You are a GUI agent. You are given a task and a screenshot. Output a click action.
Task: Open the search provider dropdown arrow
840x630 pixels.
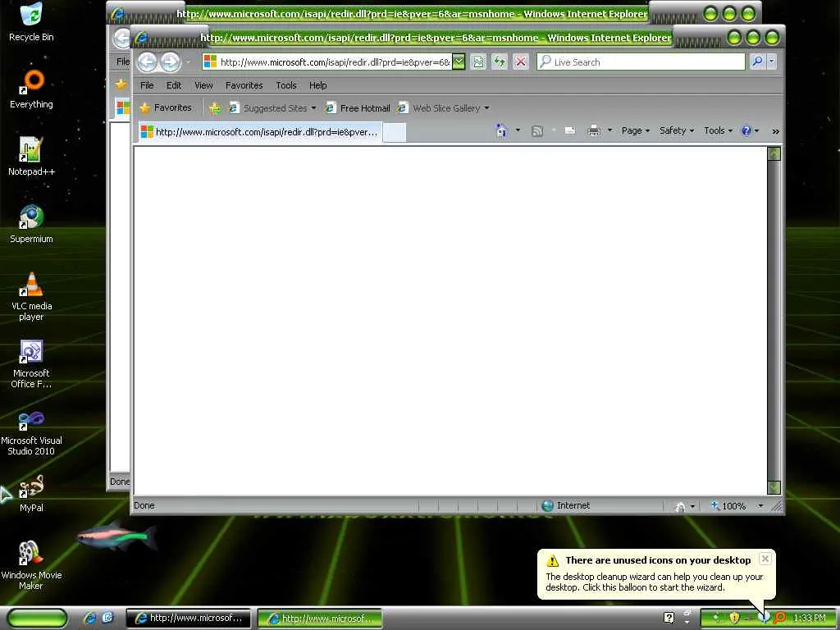click(x=772, y=62)
